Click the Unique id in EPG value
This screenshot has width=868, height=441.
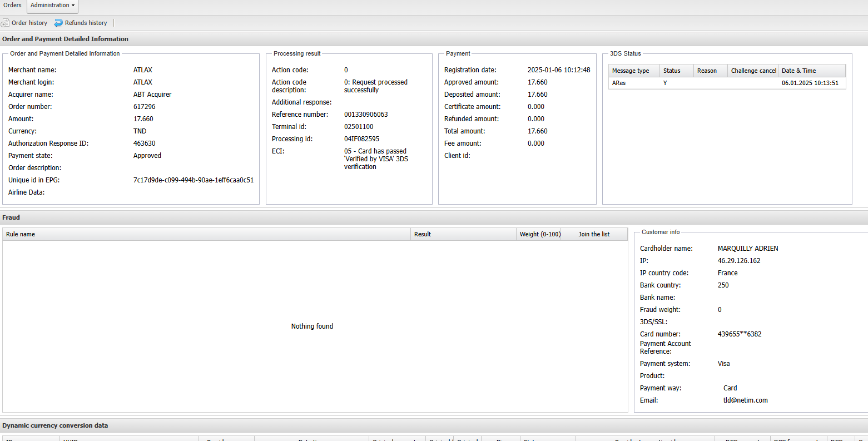coord(193,180)
